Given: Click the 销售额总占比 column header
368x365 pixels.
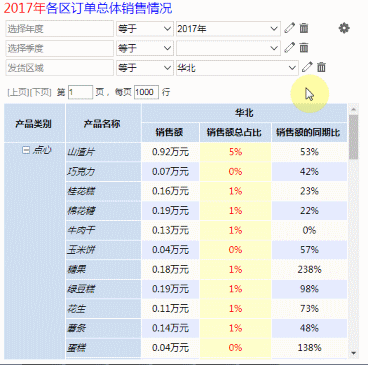Looking at the screenshot, I should pos(235,133).
